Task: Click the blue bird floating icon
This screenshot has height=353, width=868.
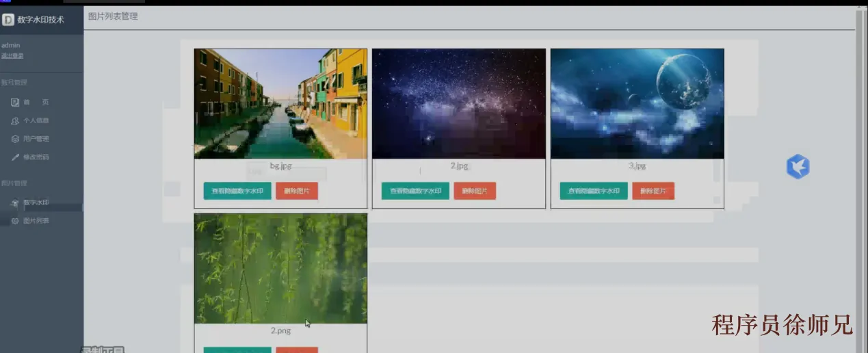Action: [798, 166]
